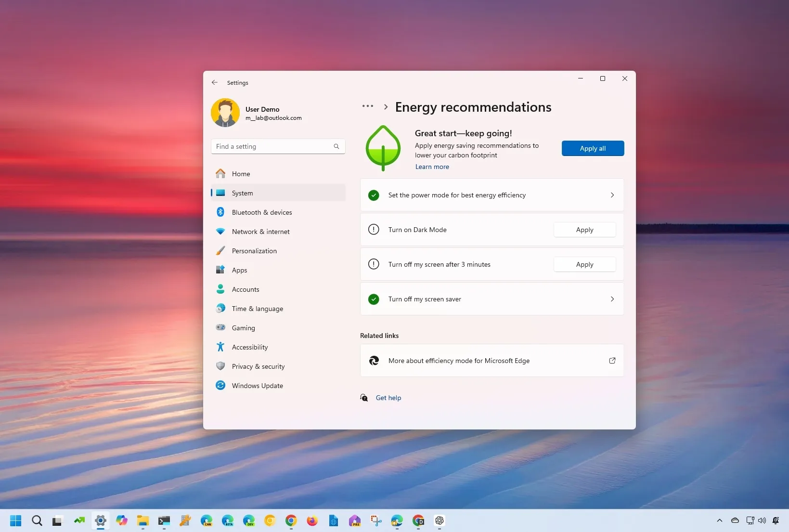Image resolution: width=789 pixels, height=532 pixels.
Task: Launch Firefox from the taskbar
Action: coord(312,521)
